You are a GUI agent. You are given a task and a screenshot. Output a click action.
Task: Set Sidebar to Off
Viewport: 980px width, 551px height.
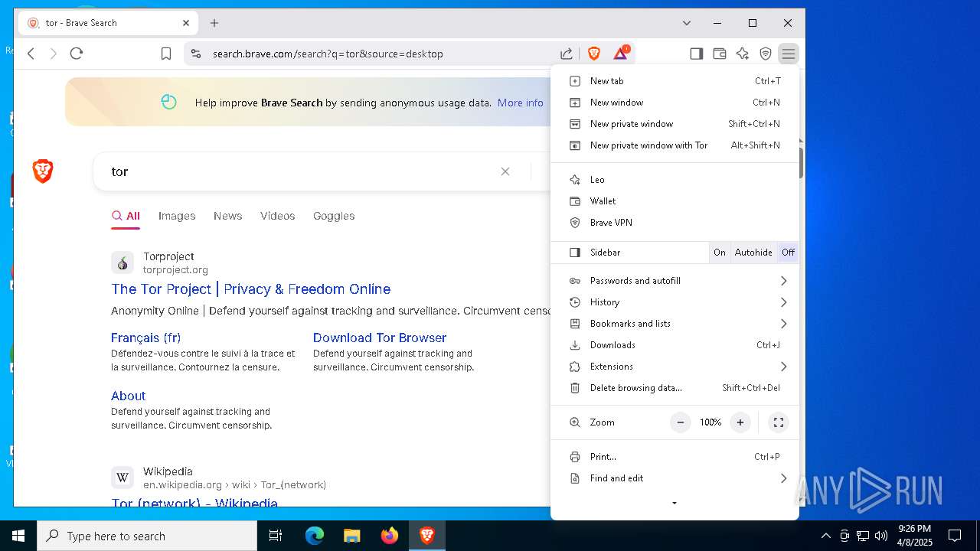point(788,253)
